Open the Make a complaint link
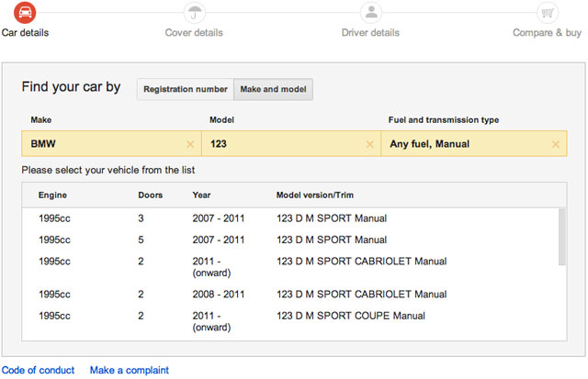 point(129,370)
